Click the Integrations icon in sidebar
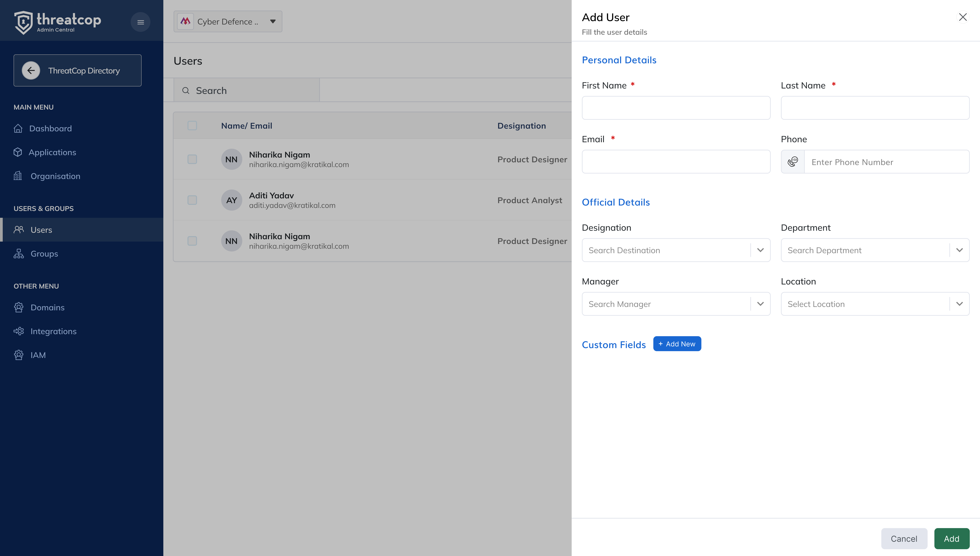The height and width of the screenshot is (556, 980). point(19,331)
